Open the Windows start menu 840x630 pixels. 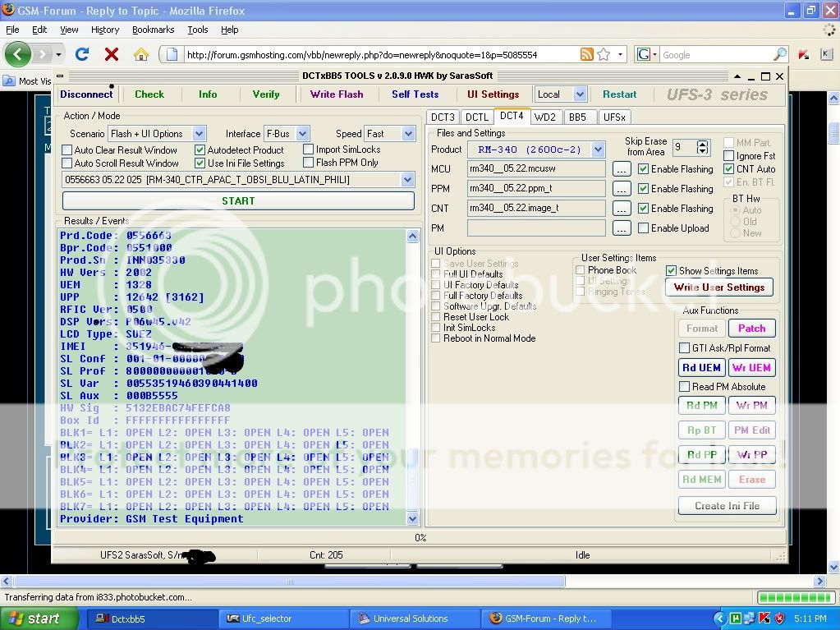(x=39, y=619)
